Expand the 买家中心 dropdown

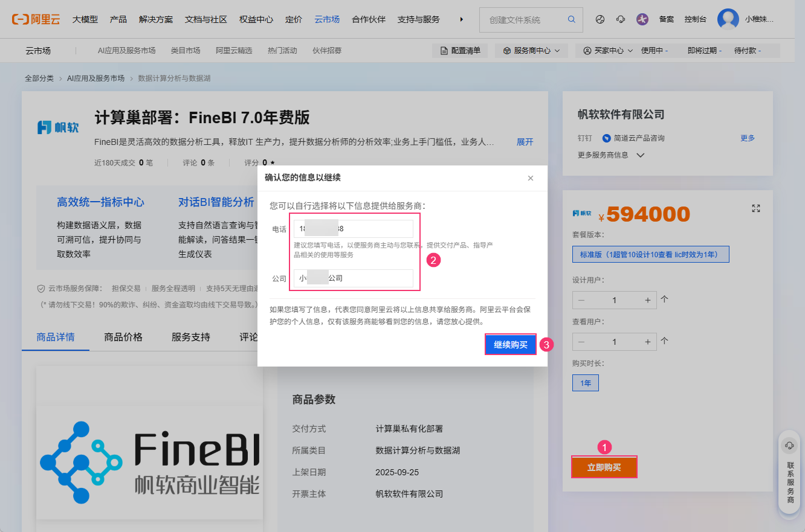coord(607,51)
